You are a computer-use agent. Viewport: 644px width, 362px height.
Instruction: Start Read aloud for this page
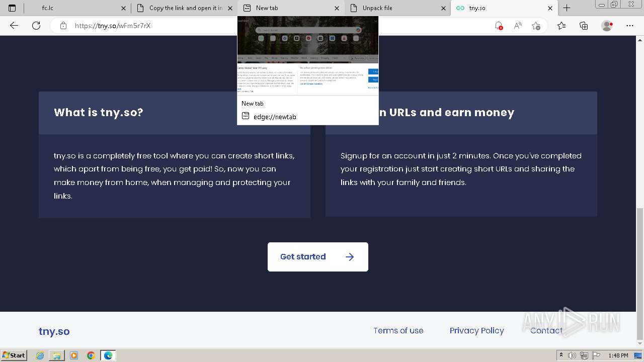(517, 26)
